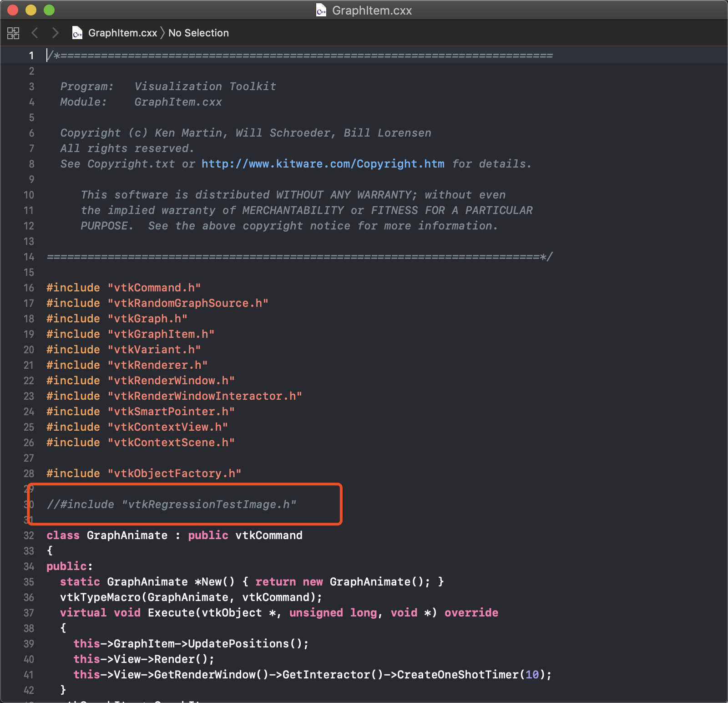
Task: Click the C++ document icon in title bar
Action: tap(321, 10)
